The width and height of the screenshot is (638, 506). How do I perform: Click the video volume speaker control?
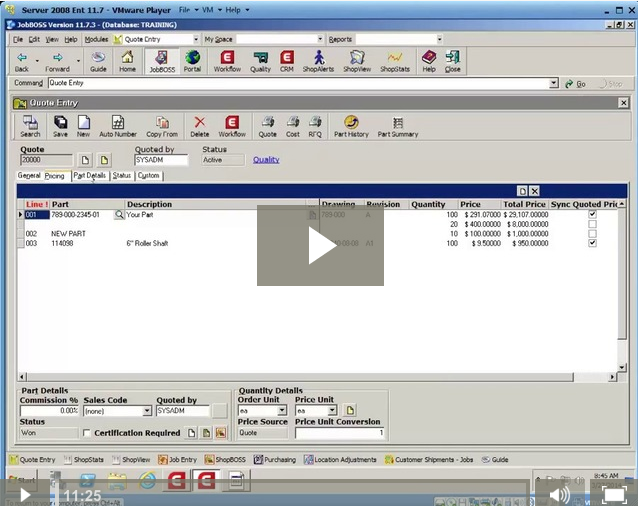(x=560, y=495)
